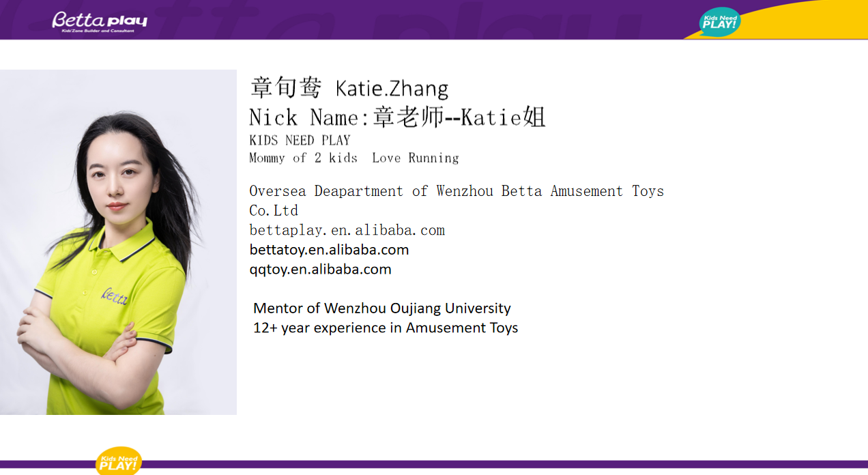Click the '12+ year experience' line
This screenshot has width=868, height=475.
point(386,328)
